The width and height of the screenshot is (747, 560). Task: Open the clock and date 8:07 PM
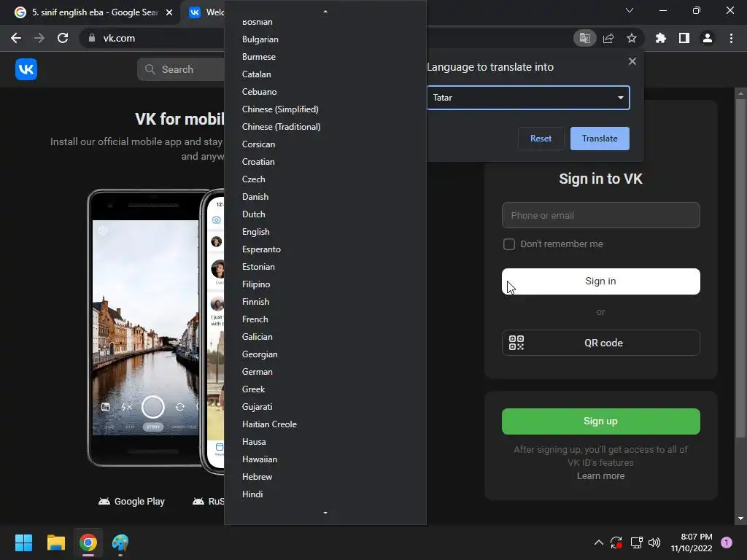tap(692, 542)
